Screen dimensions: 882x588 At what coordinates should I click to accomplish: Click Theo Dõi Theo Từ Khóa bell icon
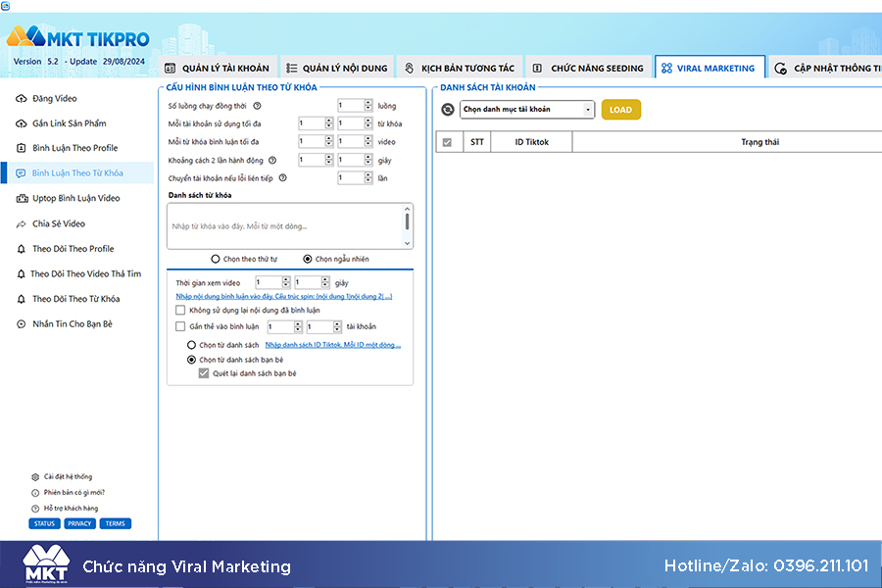pyautogui.click(x=21, y=299)
